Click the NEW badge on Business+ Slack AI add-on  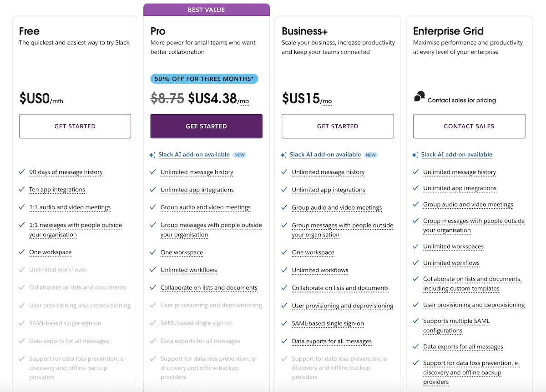tap(370, 155)
